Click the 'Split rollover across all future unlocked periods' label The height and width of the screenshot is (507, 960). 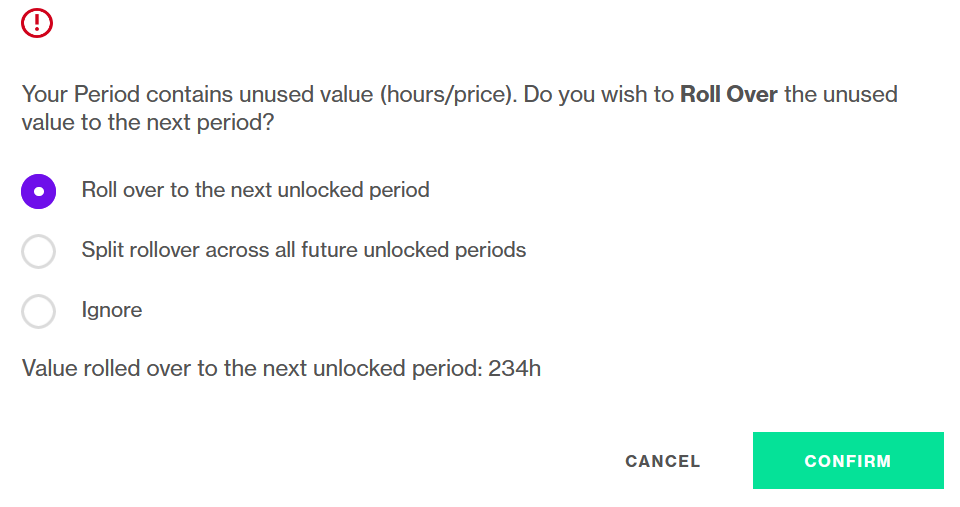(304, 250)
